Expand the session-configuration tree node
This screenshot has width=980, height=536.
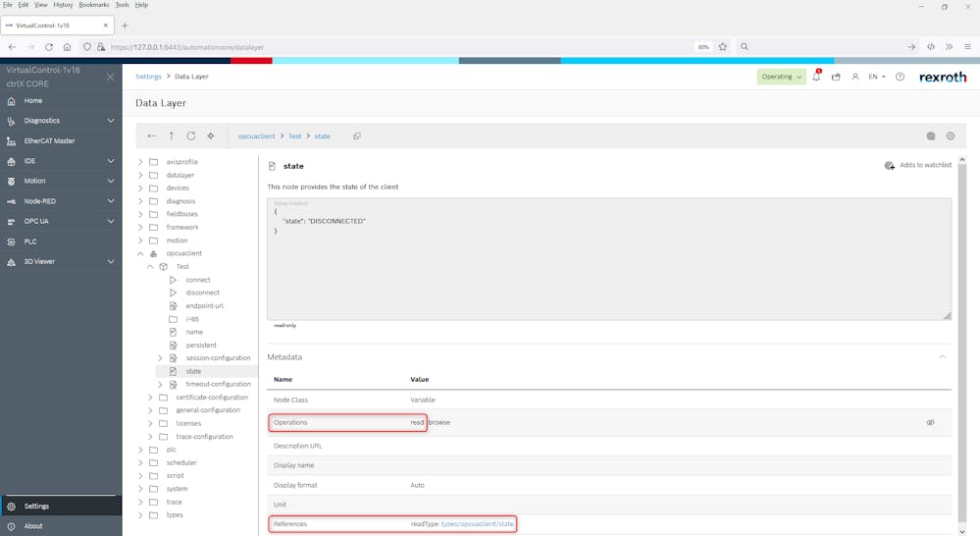point(160,358)
